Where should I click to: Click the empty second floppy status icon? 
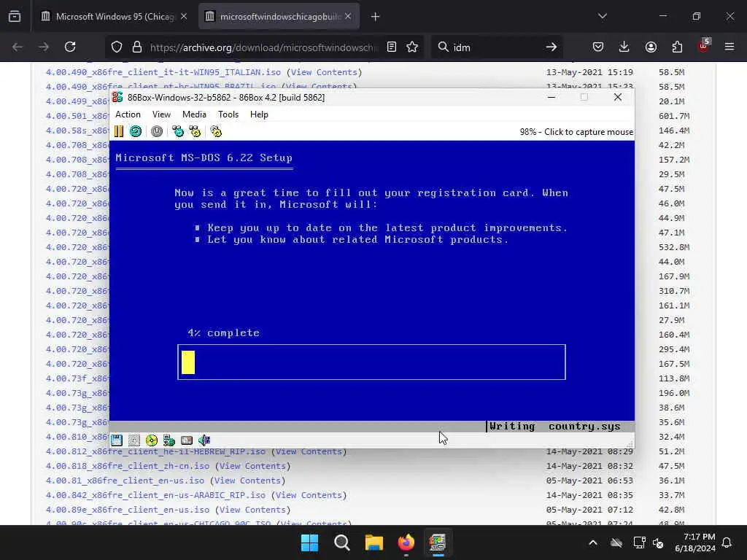click(x=134, y=440)
